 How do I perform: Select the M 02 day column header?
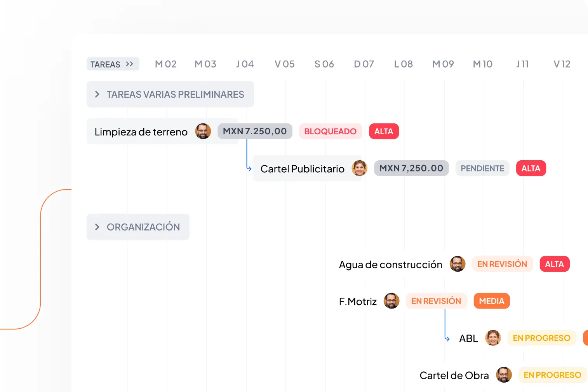(x=166, y=64)
